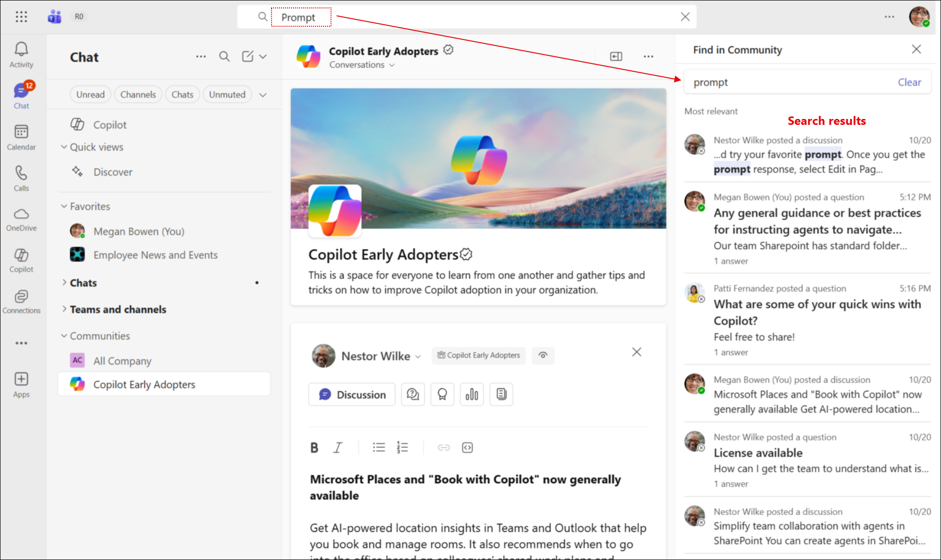Open the praise badge icon
The height and width of the screenshot is (560, 941).
(x=442, y=394)
